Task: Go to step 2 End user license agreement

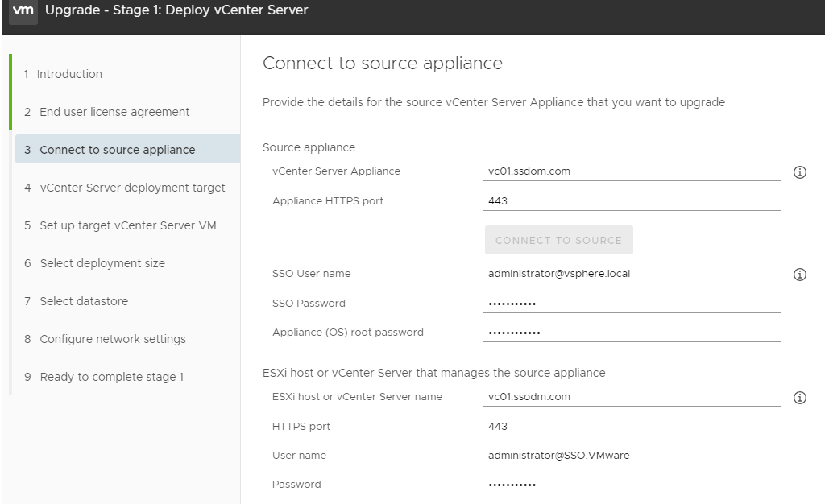Action: coord(107,112)
